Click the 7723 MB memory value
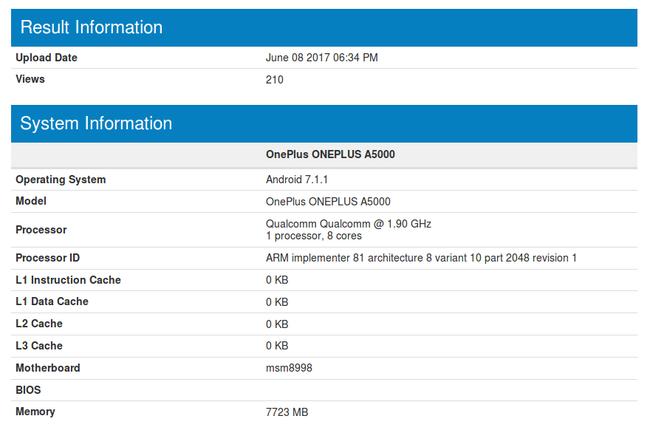The width and height of the screenshot is (650, 430). [x=286, y=412]
